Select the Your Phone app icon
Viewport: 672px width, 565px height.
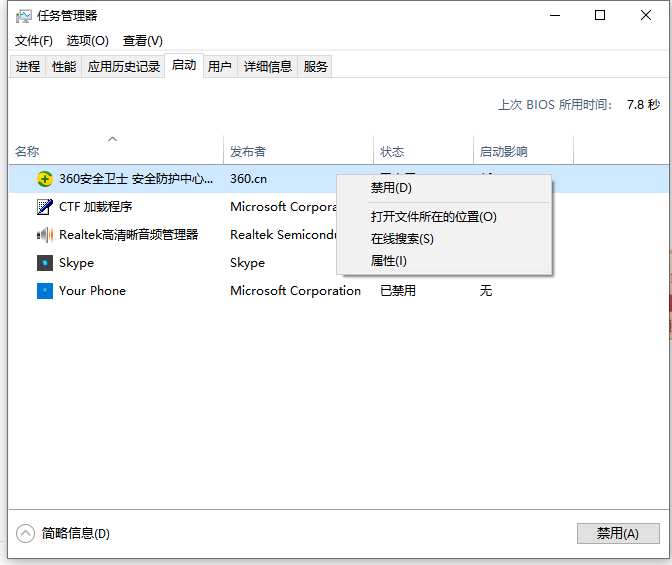click(45, 291)
